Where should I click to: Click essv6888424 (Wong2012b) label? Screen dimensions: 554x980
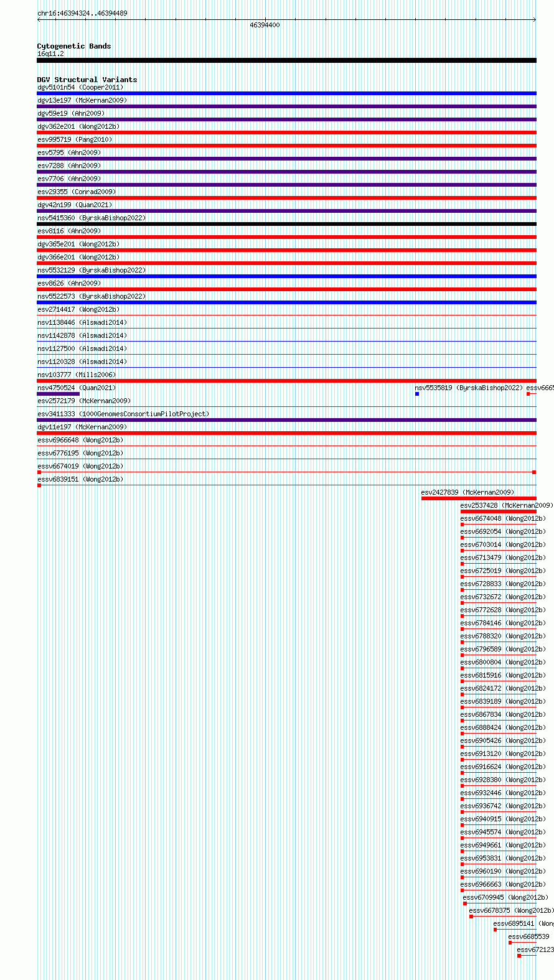click(503, 727)
